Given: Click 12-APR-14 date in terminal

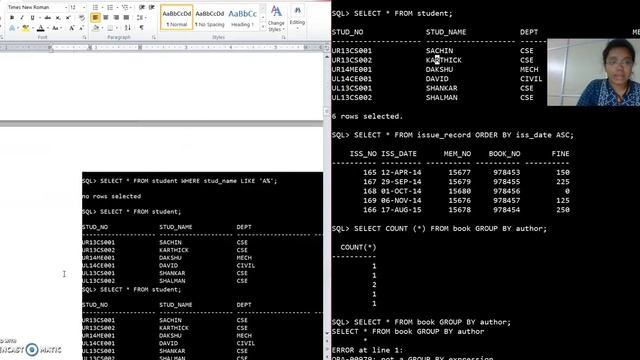Looking at the screenshot, I should [x=401, y=172].
